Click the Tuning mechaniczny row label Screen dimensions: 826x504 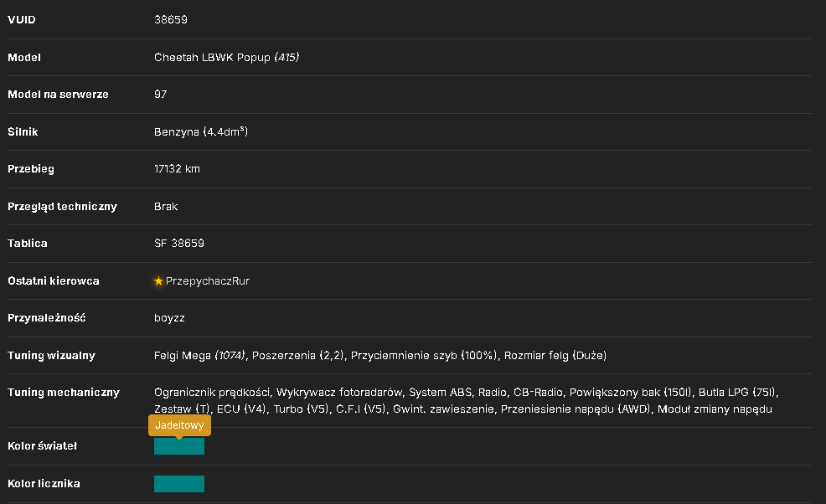[x=64, y=393]
